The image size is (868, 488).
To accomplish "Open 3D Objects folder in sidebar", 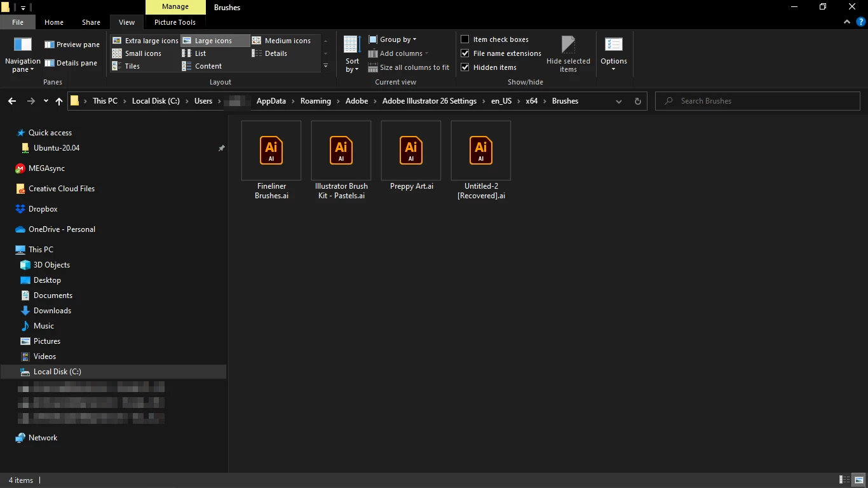I will pyautogui.click(x=51, y=265).
